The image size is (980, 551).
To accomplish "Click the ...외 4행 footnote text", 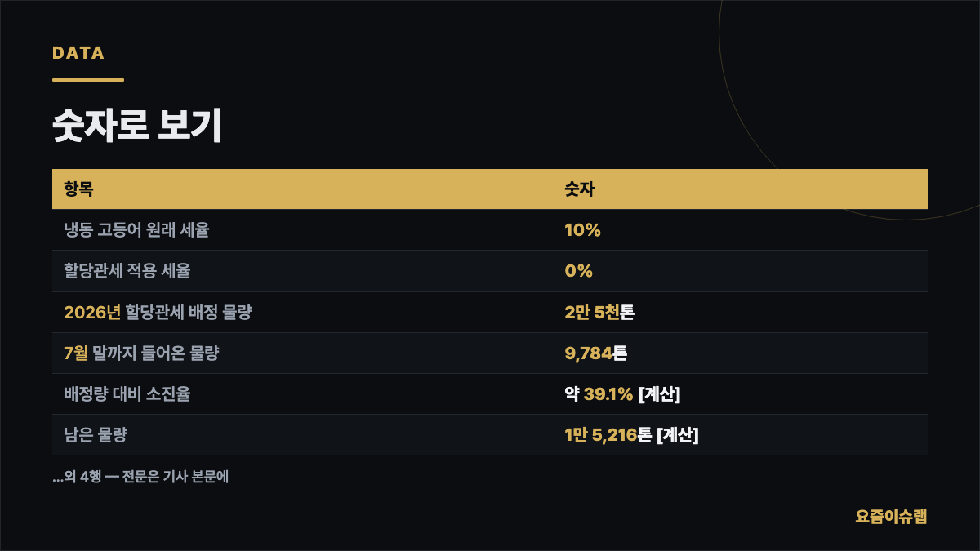I will pyautogui.click(x=140, y=477).
